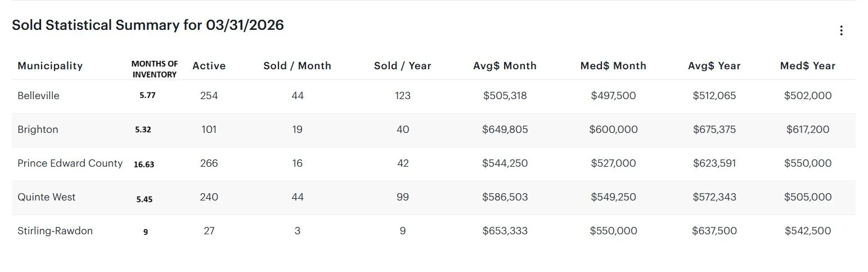Screen dimensions: 868x272
Task: Click the Municipality column header
Action: (50, 66)
